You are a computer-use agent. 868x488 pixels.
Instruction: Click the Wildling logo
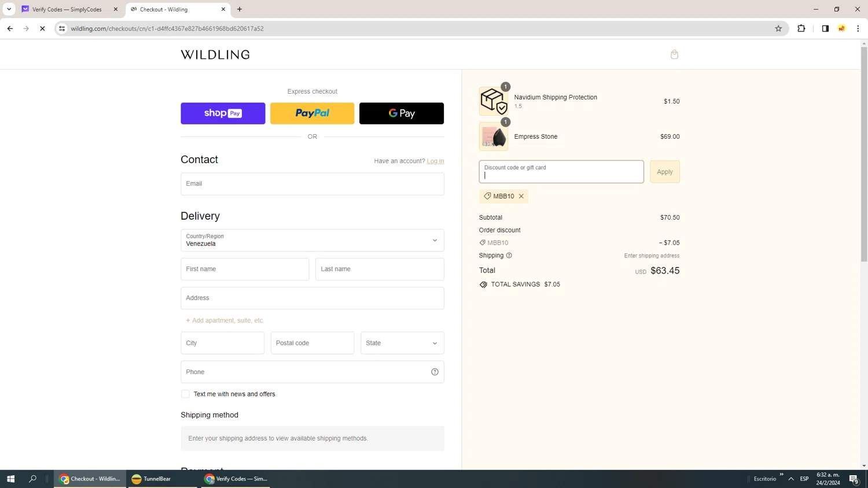click(x=215, y=54)
